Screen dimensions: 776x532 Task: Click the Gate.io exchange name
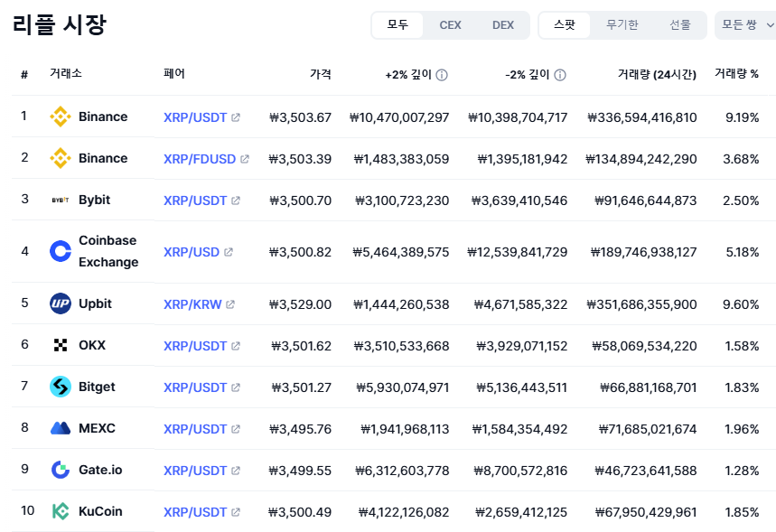click(100, 470)
